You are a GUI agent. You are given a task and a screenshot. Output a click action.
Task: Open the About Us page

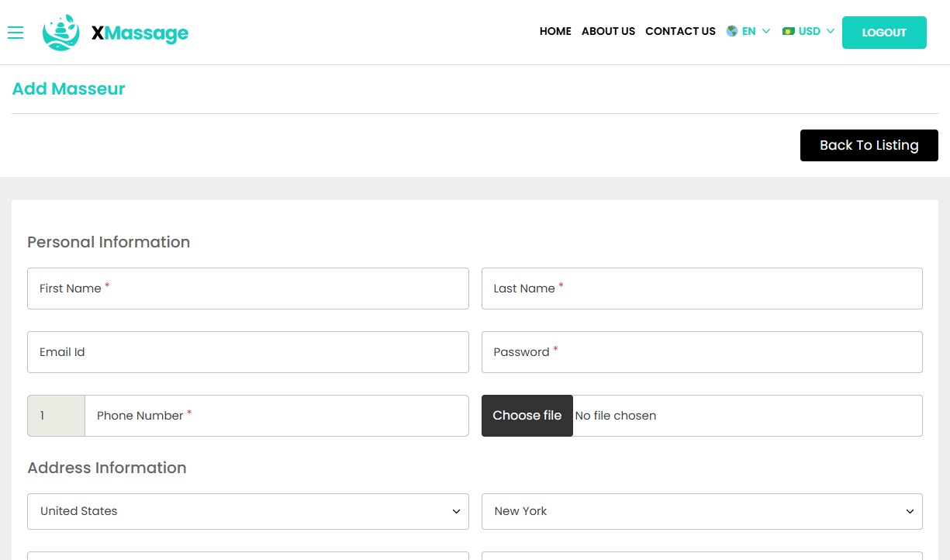tap(608, 32)
